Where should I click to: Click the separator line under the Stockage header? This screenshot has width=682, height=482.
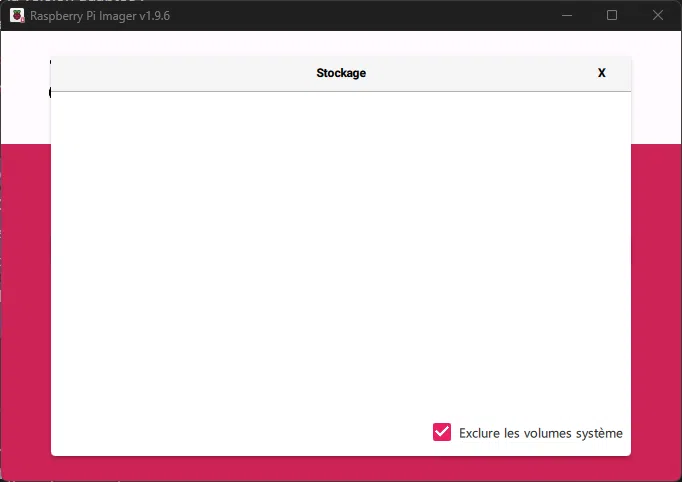(340, 91)
